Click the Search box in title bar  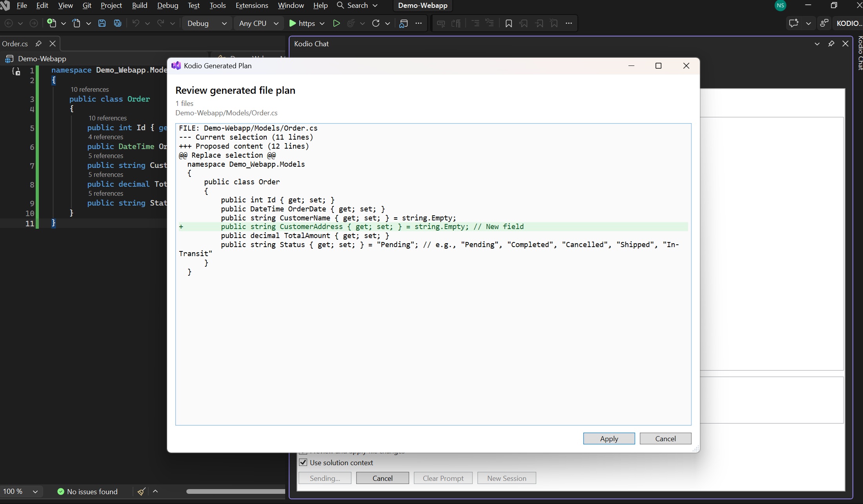[x=357, y=5]
